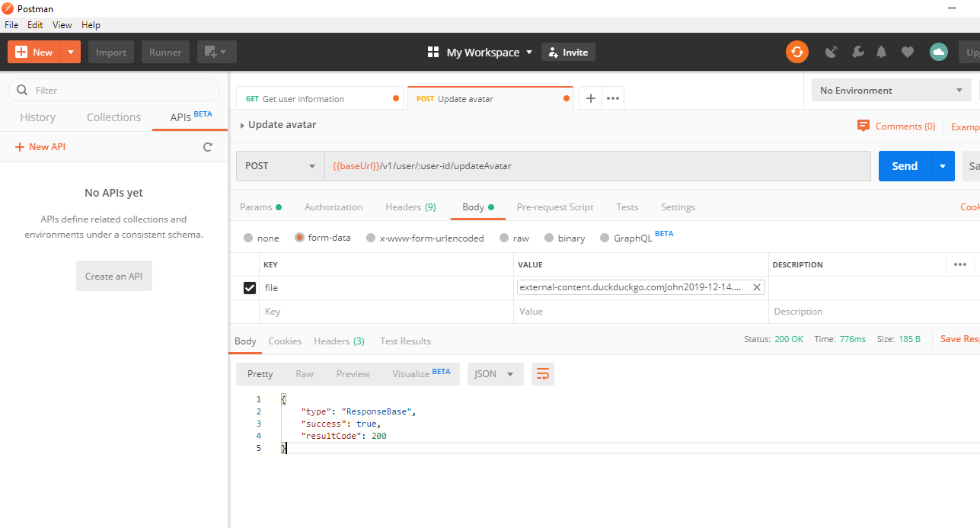
Task: Refresh the APIs list in sidebar
Action: [207, 147]
